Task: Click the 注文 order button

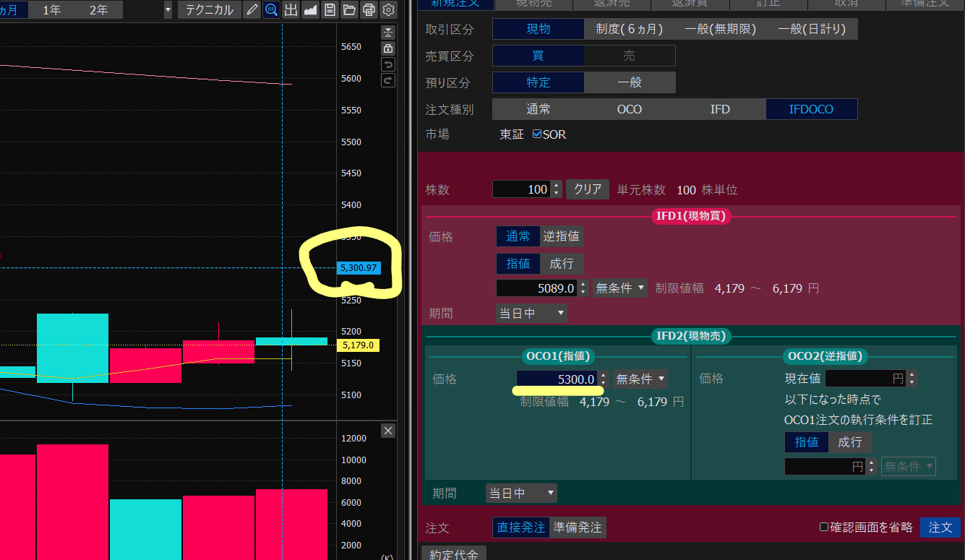Action: (x=940, y=527)
